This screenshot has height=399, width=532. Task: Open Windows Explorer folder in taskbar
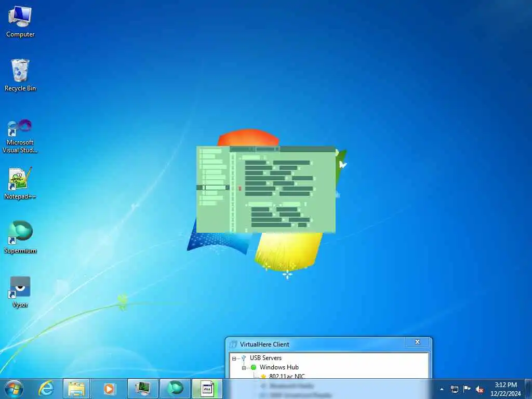[x=77, y=389]
